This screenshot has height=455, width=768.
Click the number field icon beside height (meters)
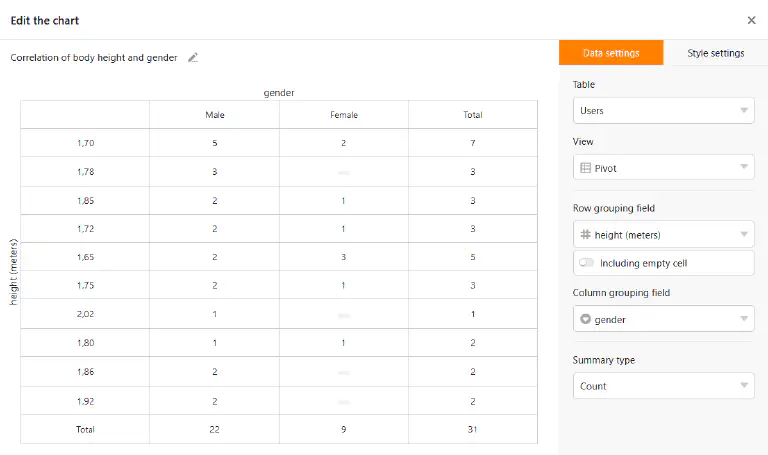[x=585, y=235]
